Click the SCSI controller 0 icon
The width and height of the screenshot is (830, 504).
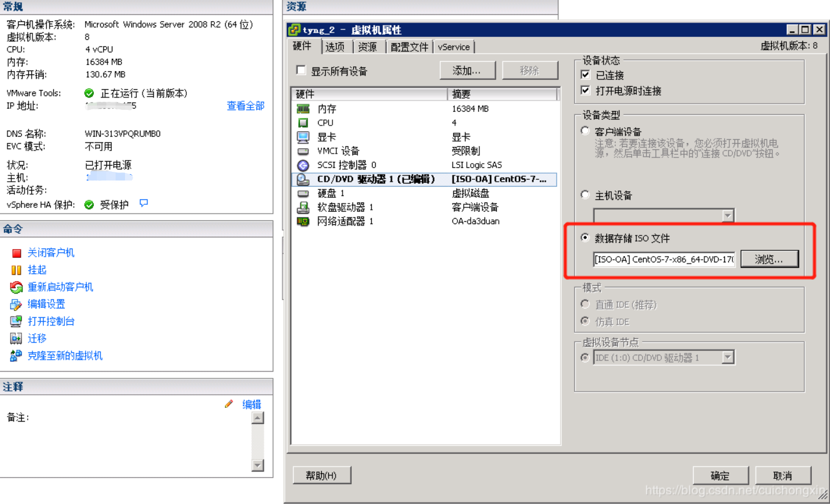point(303,165)
